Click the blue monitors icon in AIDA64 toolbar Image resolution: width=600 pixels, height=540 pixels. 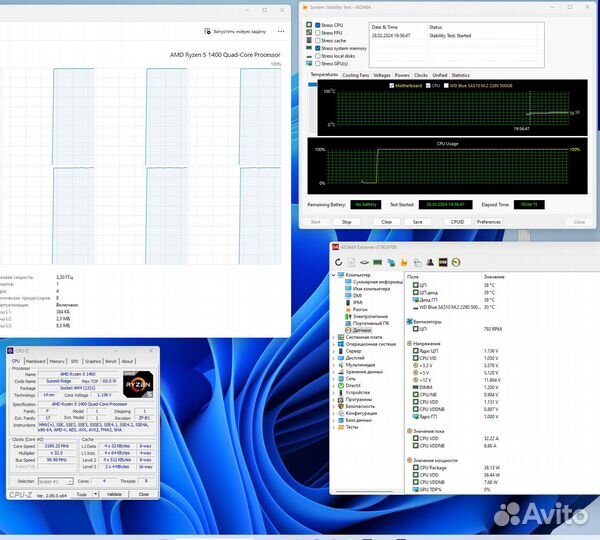pos(391,263)
